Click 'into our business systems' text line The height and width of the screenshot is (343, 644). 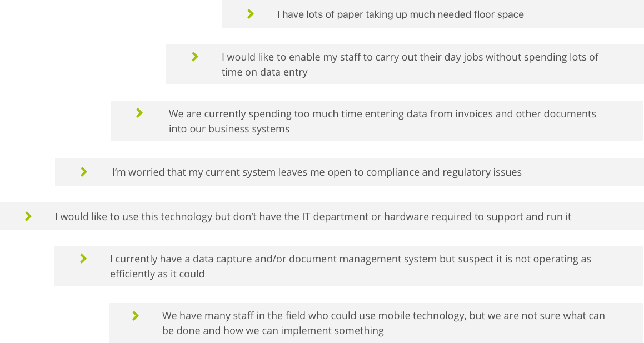(229, 129)
